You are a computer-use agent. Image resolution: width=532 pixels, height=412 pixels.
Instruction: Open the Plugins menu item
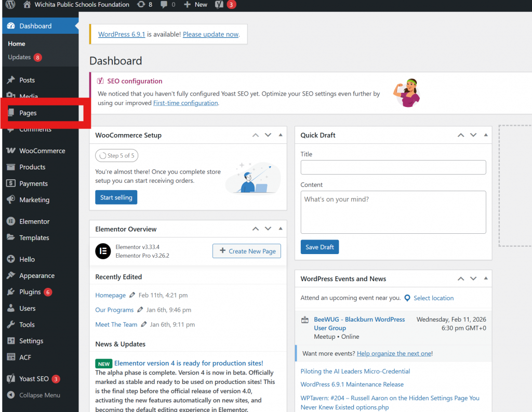pyautogui.click(x=30, y=292)
